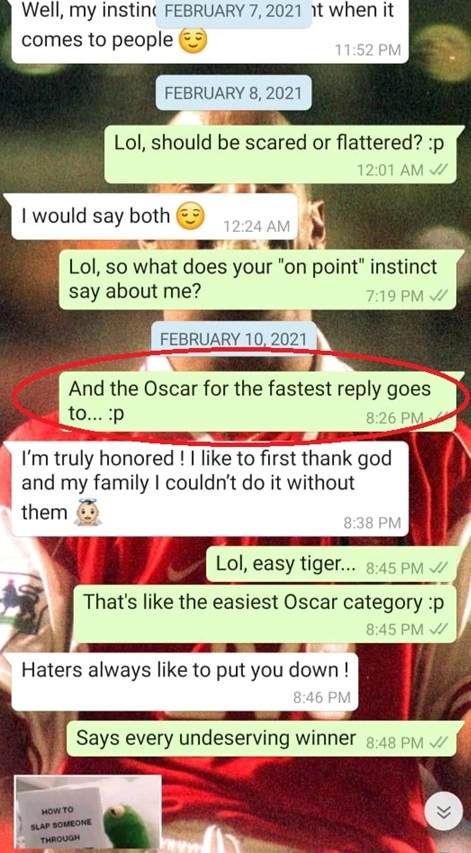The height and width of the screenshot is (853, 471).
Task: Tap the February 10, 2021 date separator
Action: pyautogui.click(x=233, y=338)
